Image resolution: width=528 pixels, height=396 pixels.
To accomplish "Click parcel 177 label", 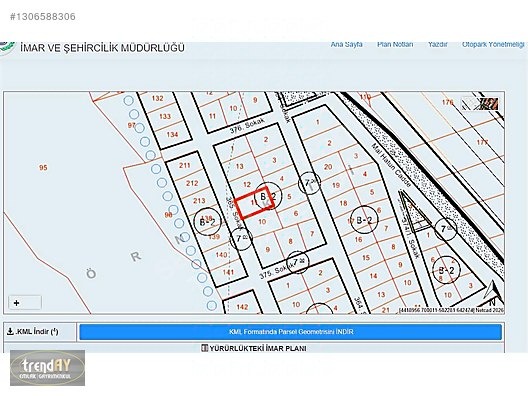I will tap(482, 142).
